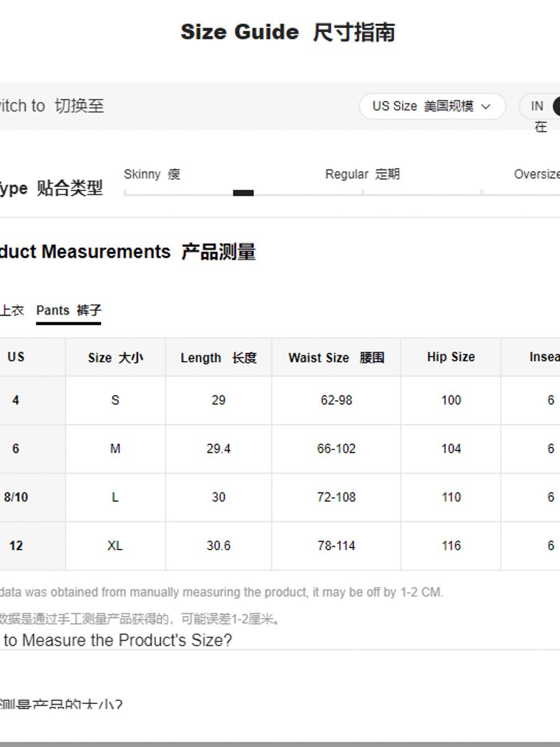This screenshot has width=560, height=747.
Task: Select the M size cell
Action: [115, 449]
